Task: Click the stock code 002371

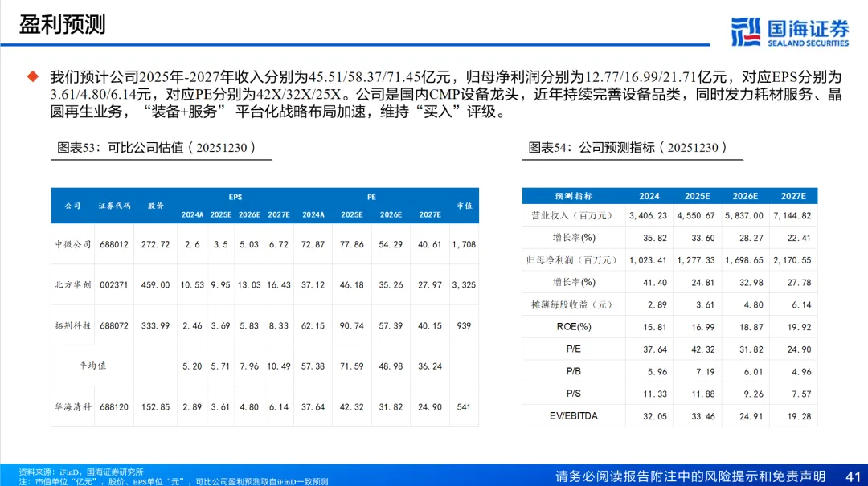Action: [114, 284]
